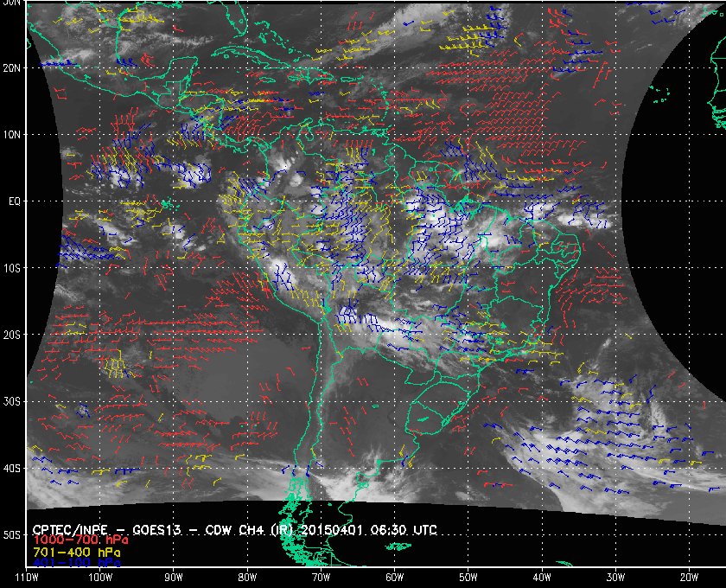This screenshot has width=726, height=588.
Task: Click the 30S latitude axis label
Action: coord(11,402)
